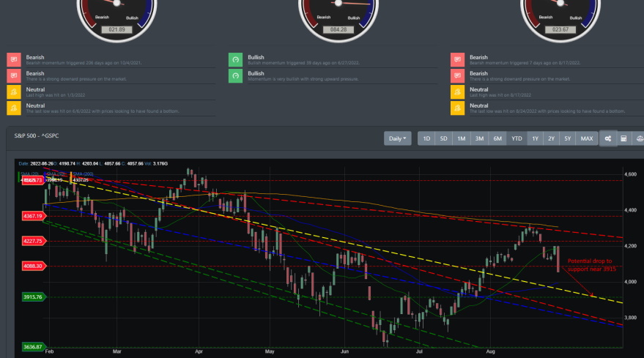Click the balance scale compare icon
Image resolution: width=644 pixels, height=358 pixels.
tap(639, 138)
